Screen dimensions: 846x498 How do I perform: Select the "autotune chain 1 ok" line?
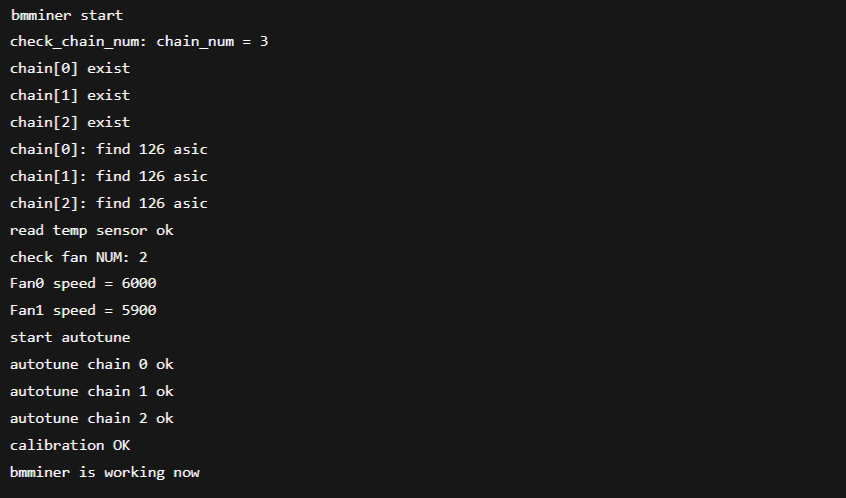pos(92,391)
